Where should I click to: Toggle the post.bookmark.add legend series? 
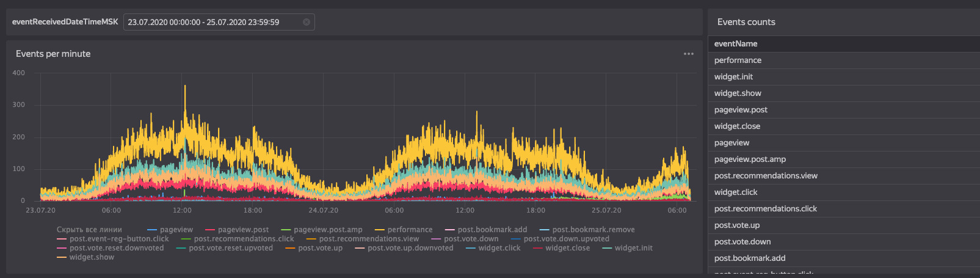click(x=486, y=230)
